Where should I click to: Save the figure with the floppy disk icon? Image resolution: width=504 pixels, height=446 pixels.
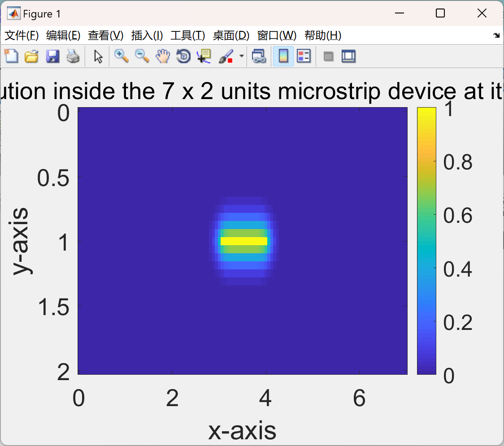coord(52,56)
